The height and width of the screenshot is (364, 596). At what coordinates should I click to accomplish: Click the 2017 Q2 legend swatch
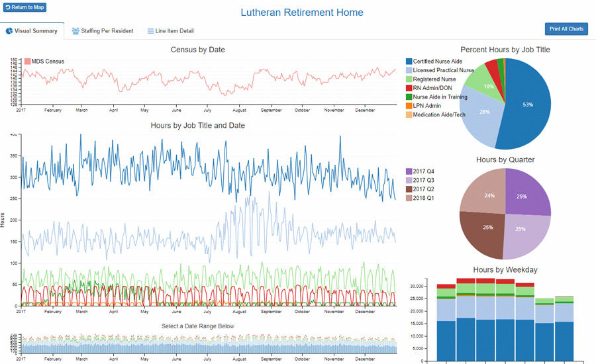click(409, 189)
